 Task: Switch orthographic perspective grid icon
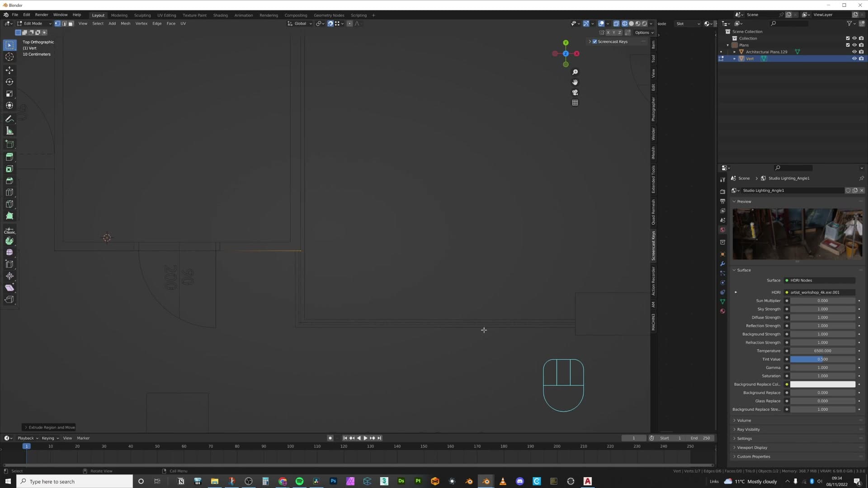575,103
